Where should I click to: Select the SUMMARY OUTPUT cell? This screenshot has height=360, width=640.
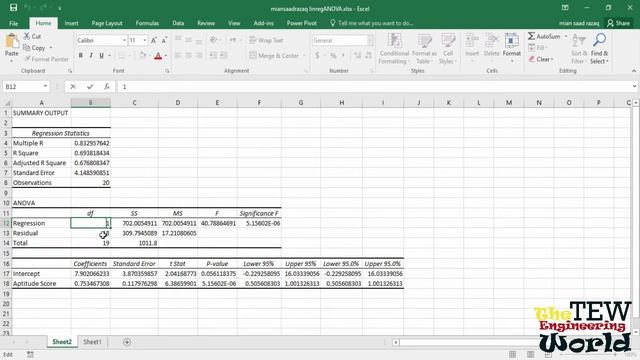click(41, 113)
